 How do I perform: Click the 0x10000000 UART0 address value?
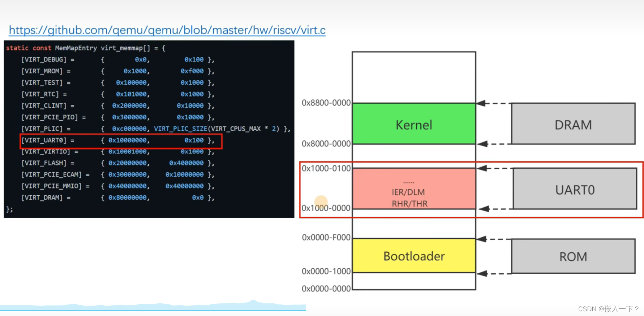coord(128,140)
